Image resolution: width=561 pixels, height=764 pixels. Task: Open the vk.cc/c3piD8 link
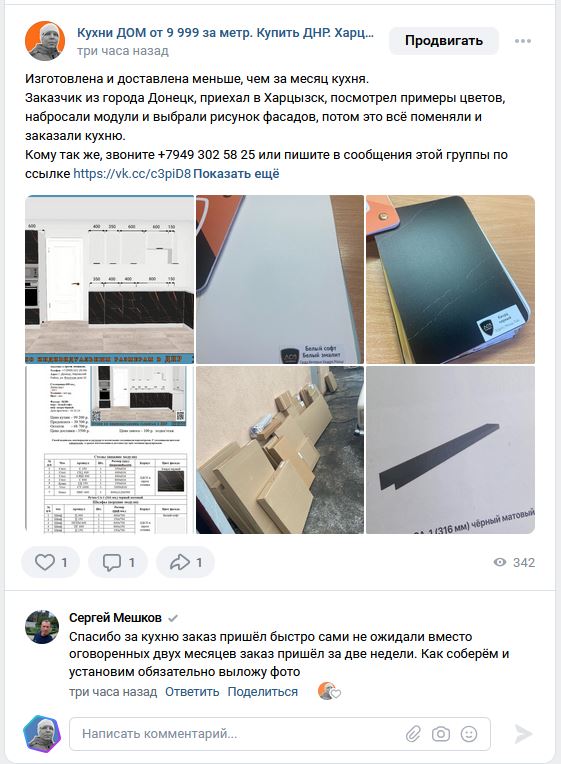point(132,174)
